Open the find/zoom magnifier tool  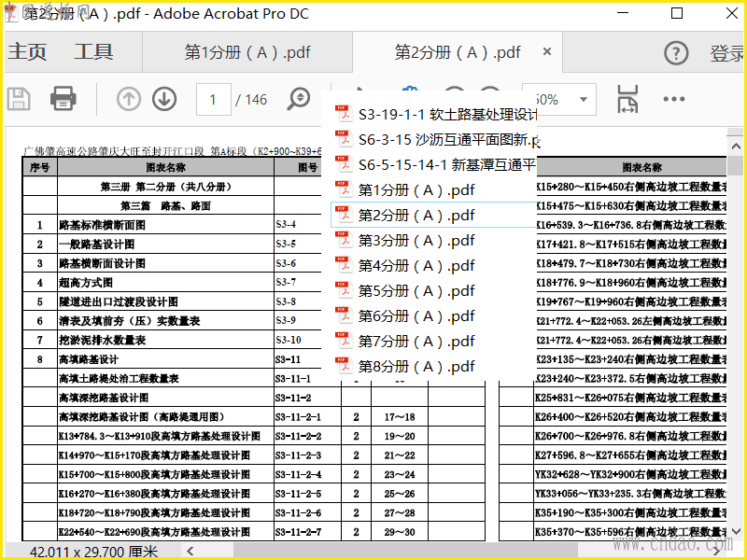click(299, 99)
